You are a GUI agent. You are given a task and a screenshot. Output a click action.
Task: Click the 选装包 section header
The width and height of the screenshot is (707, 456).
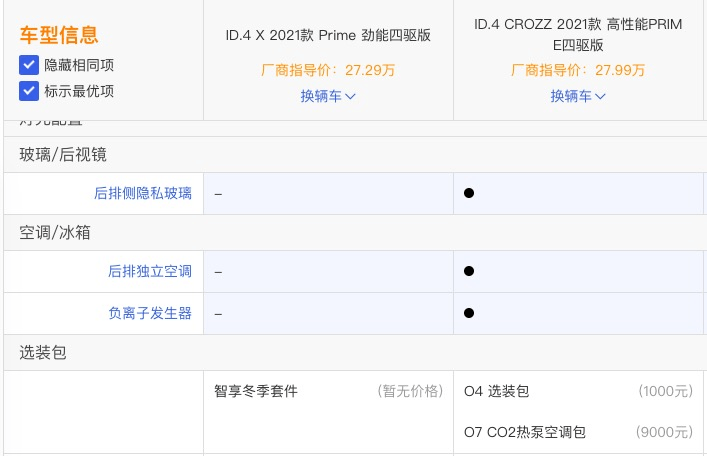(43, 353)
